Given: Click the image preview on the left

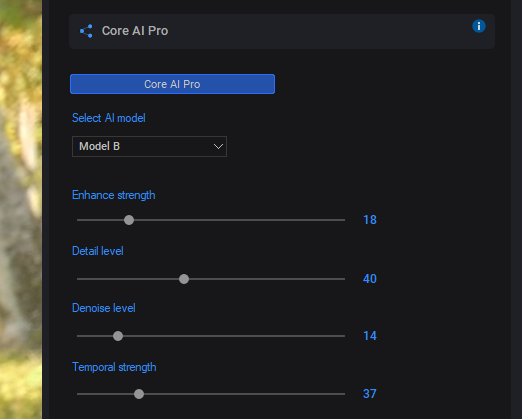Looking at the screenshot, I should (21, 209).
